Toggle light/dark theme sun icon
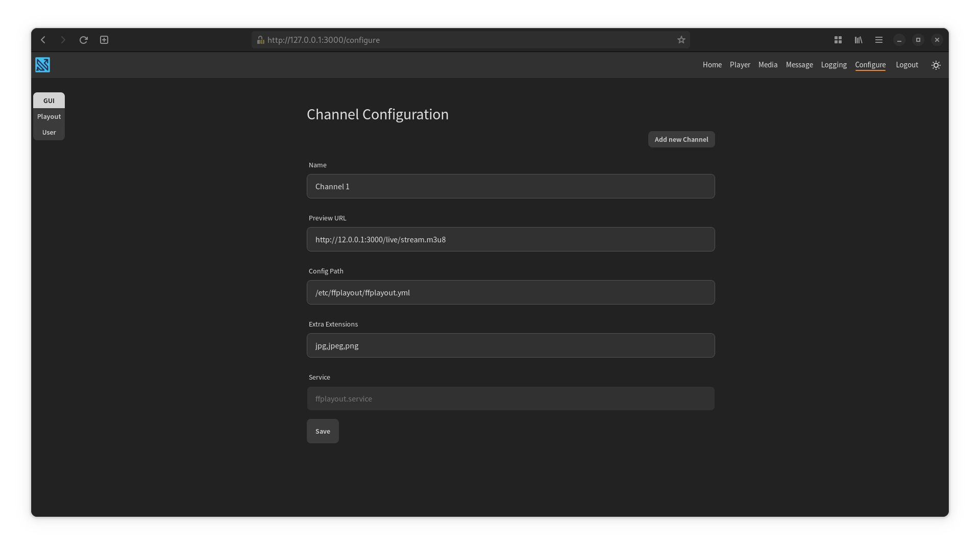The image size is (980, 551). 936,65
